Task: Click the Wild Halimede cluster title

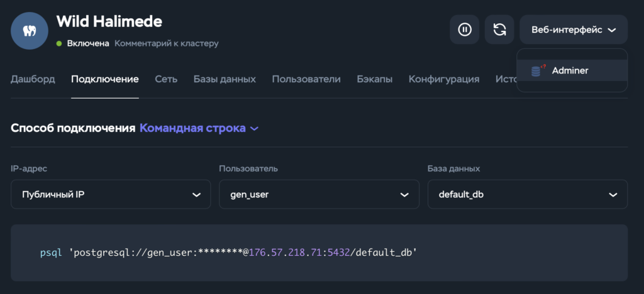Action: (109, 21)
